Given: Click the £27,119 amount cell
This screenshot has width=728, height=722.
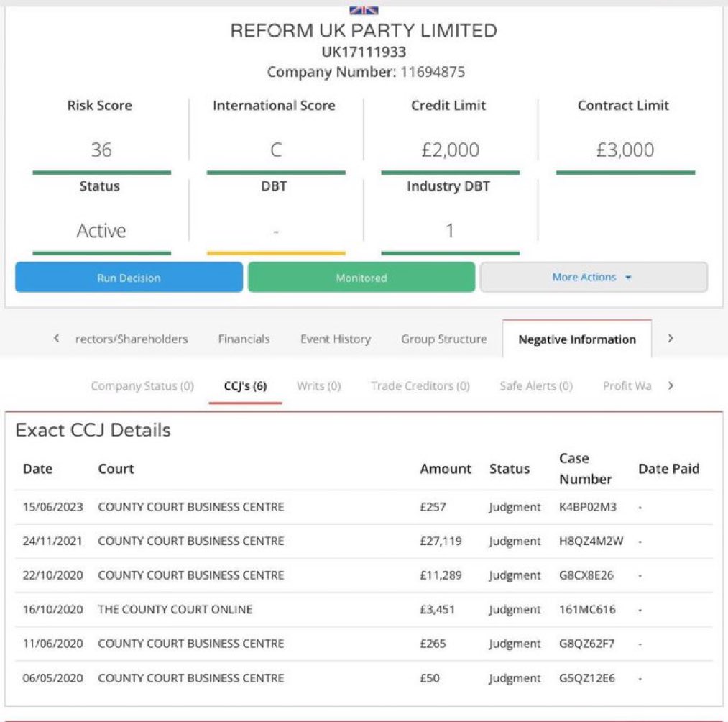Looking at the screenshot, I should (441, 541).
